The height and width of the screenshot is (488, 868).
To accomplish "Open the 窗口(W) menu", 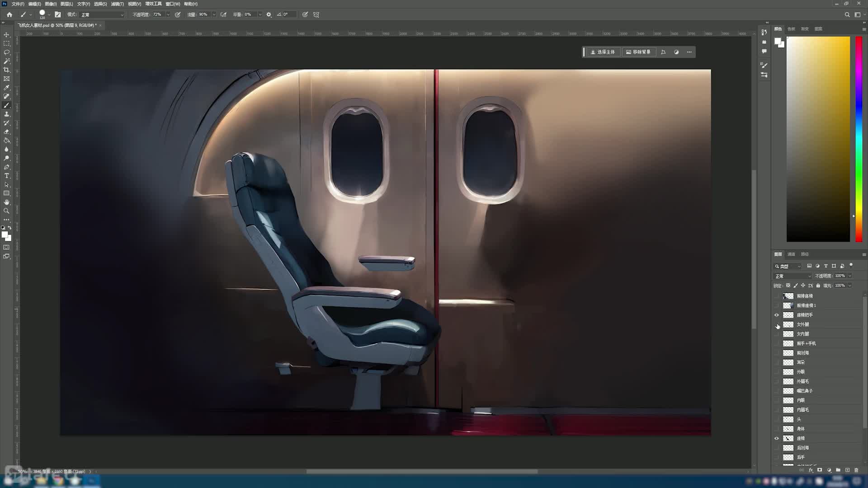I will coord(173,4).
